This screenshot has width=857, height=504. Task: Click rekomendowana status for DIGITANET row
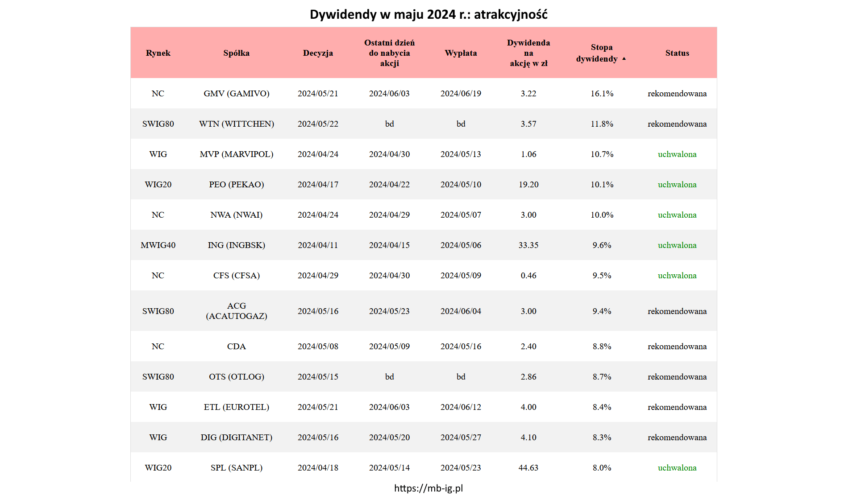(677, 438)
